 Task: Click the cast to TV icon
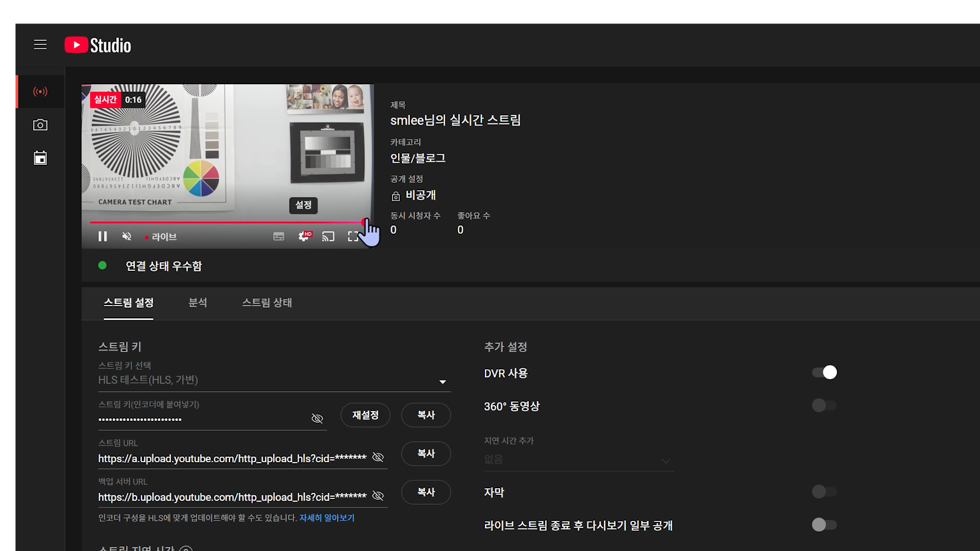click(328, 237)
